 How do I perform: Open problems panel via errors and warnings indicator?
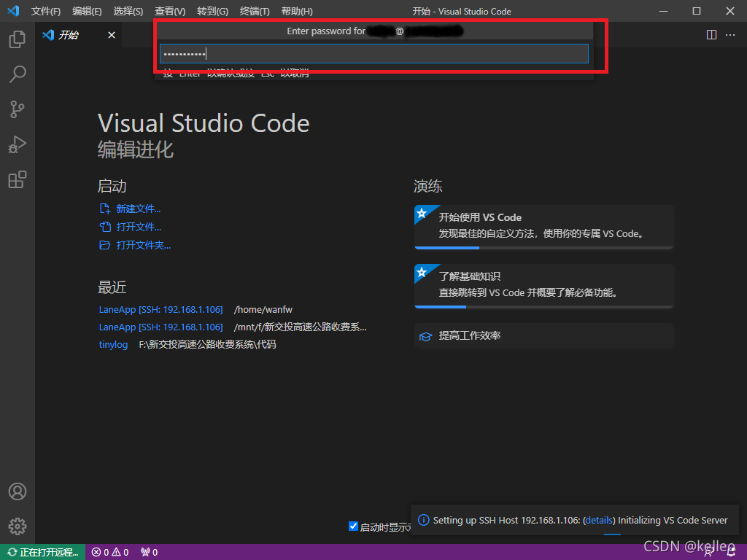click(110, 552)
